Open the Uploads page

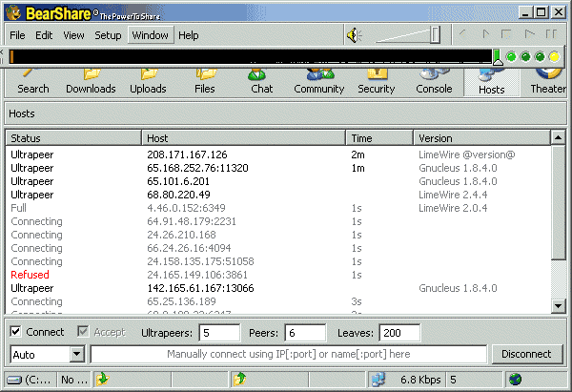[148, 82]
